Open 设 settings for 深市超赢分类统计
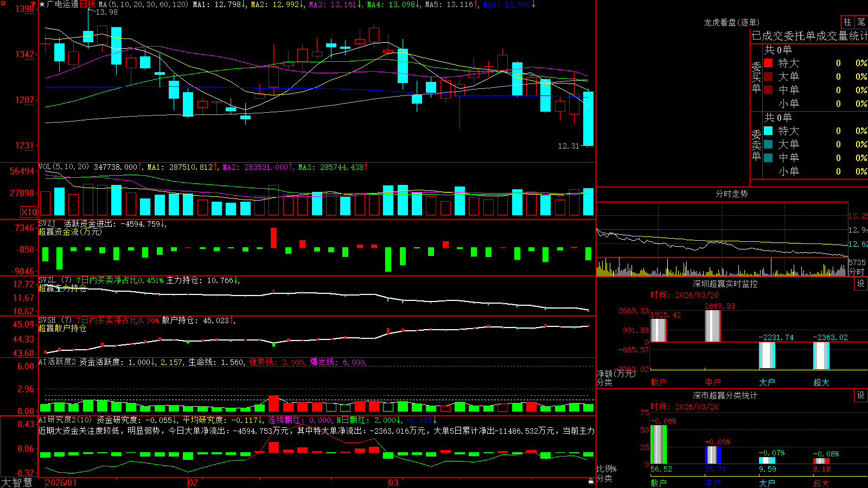The image size is (868, 488). 861,395
